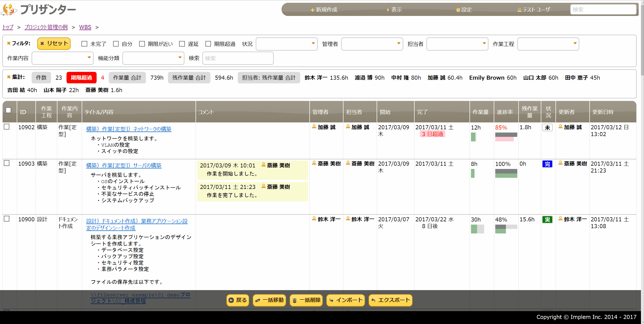Open the 管理者 filter dropdown
Screen dimensions: 644x324
click(372, 44)
